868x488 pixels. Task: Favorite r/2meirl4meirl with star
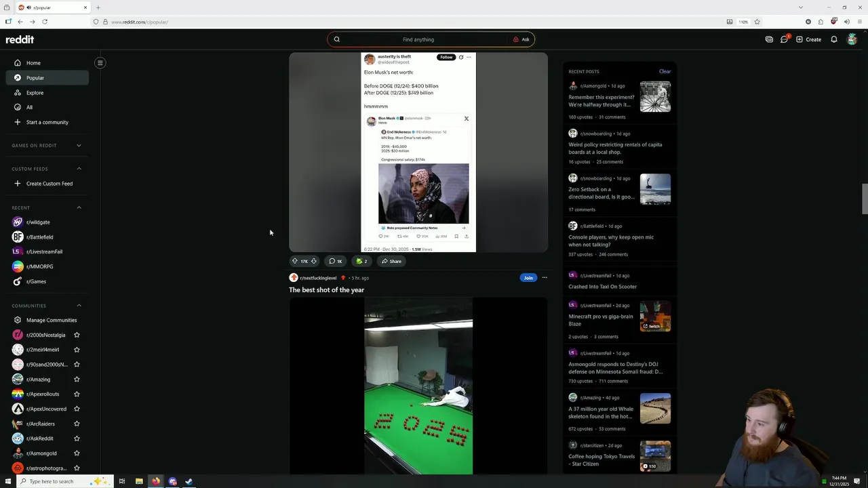tap(77, 350)
